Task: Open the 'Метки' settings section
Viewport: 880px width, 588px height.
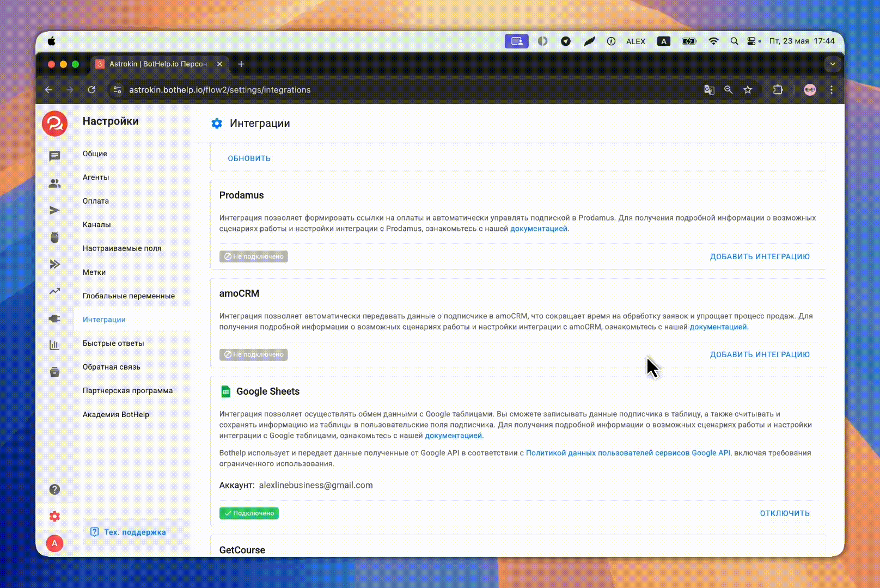Action: [94, 272]
